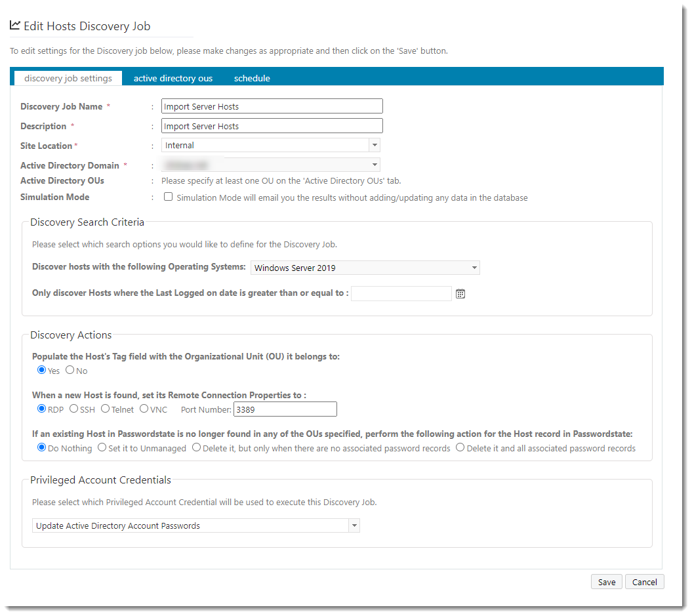Select No for populating Host's Tag field
The width and height of the screenshot is (692, 616).
(x=70, y=370)
